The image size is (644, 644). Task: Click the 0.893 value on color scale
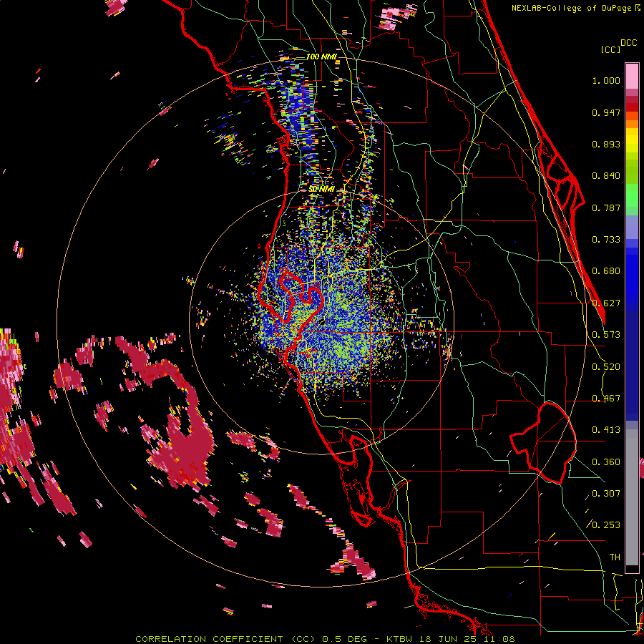(606, 144)
